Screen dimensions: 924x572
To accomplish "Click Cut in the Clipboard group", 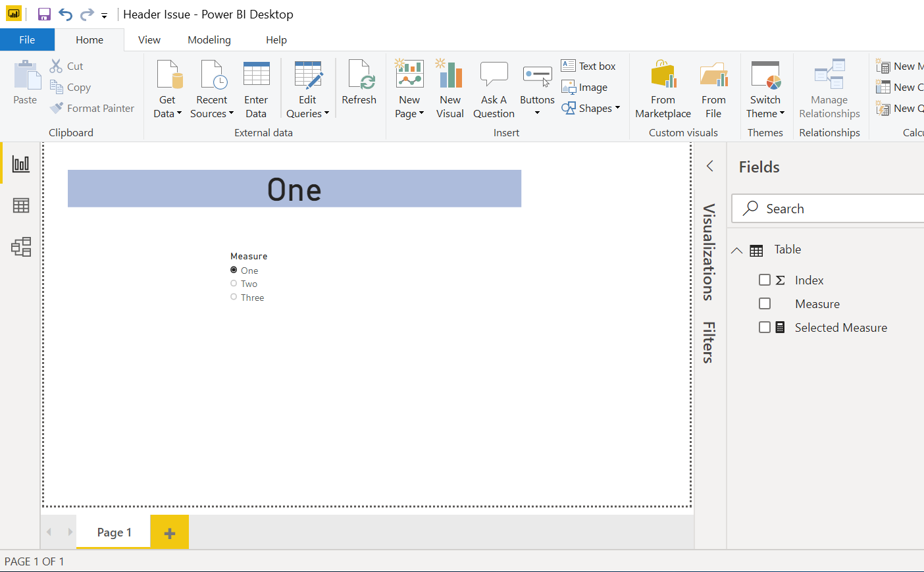I will tap(66, 66).
